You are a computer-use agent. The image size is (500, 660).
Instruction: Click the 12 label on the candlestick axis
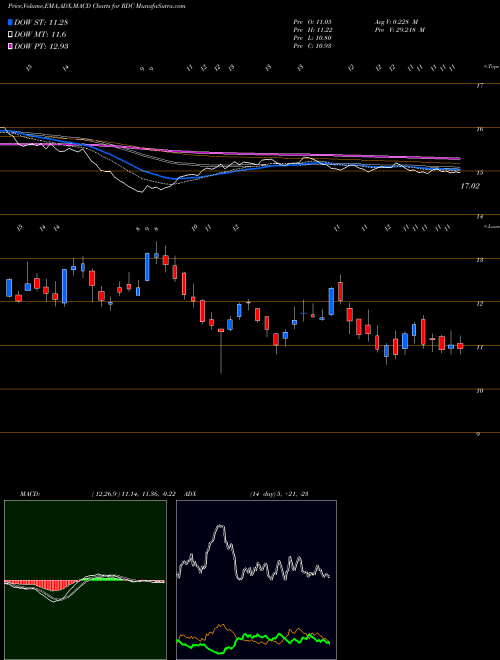pos(479,303)
